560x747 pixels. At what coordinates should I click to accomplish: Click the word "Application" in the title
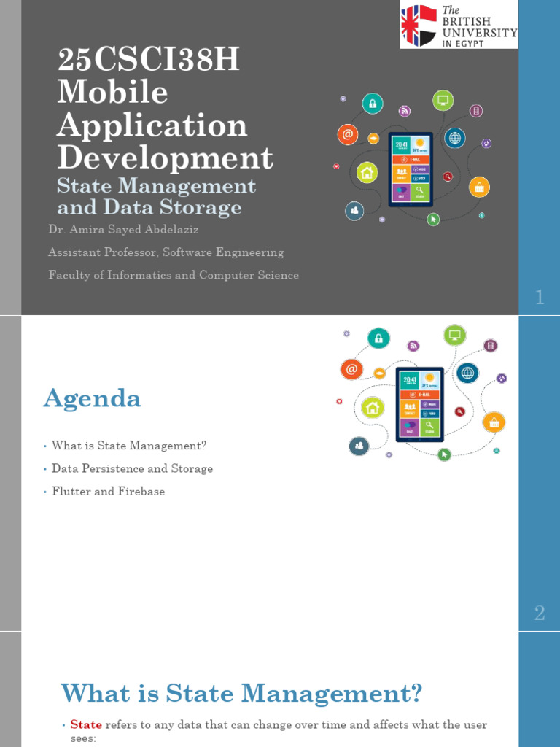(x=152, y=127)
